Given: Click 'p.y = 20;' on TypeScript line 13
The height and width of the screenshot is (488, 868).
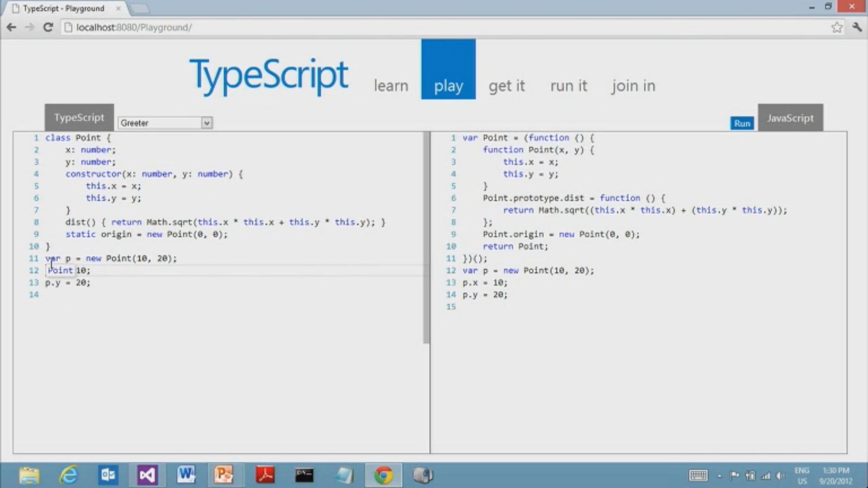Looking at the screenshot, I should tap(68, 283).
